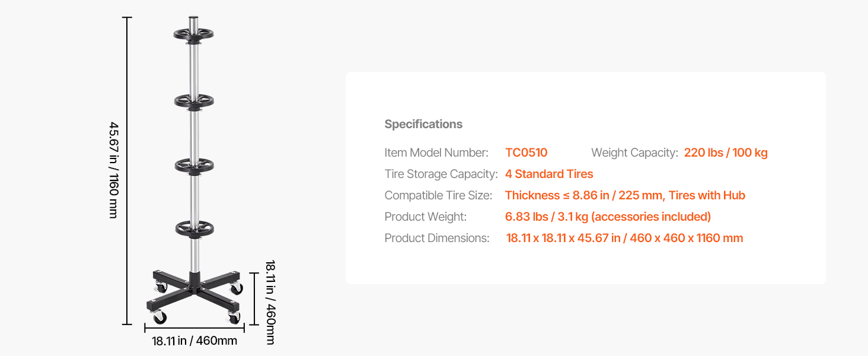The height and width of the screenshot is (356, 868).
Task: Click the horizontal 18.11 in width label
Action: (x=194, y=341)
